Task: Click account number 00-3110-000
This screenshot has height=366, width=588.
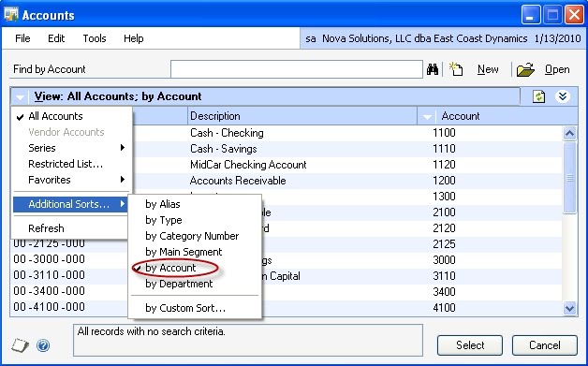Action: [49, 275]
